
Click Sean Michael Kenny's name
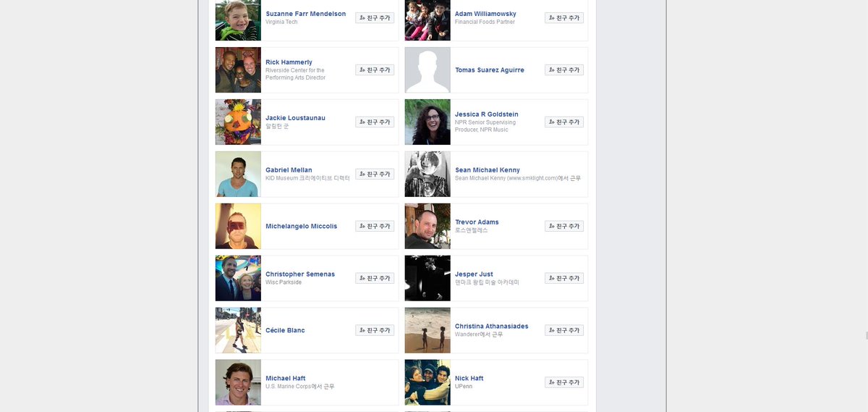[487, 170]
